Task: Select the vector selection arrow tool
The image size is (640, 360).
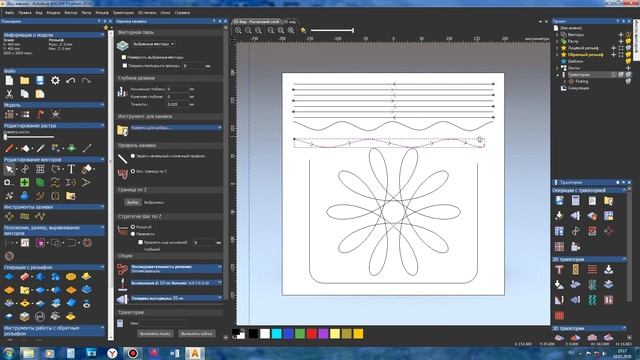Action: click(x=9, y=169)
